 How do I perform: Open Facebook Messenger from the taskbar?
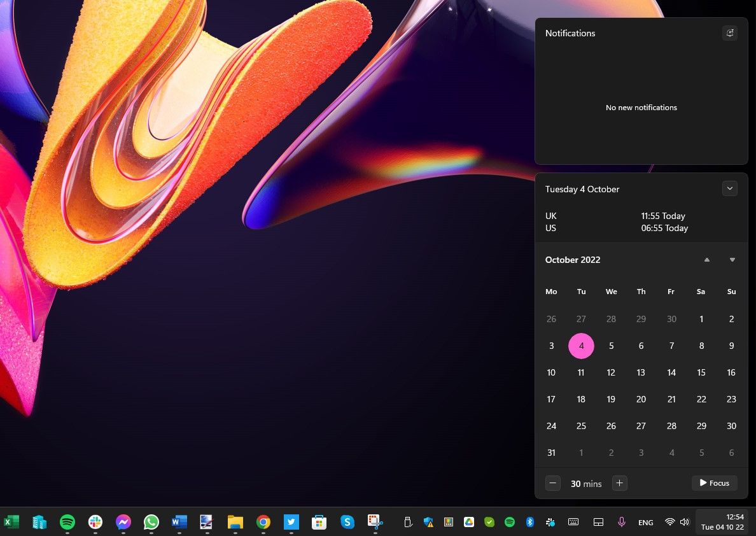coord(123,521)
